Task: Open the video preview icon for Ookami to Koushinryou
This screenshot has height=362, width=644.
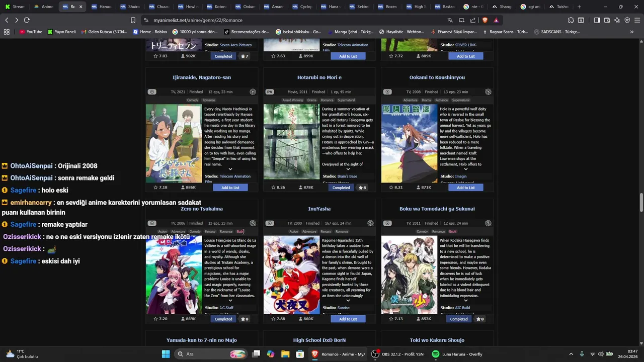Action: pyautogui.click(x=387, y=92)
